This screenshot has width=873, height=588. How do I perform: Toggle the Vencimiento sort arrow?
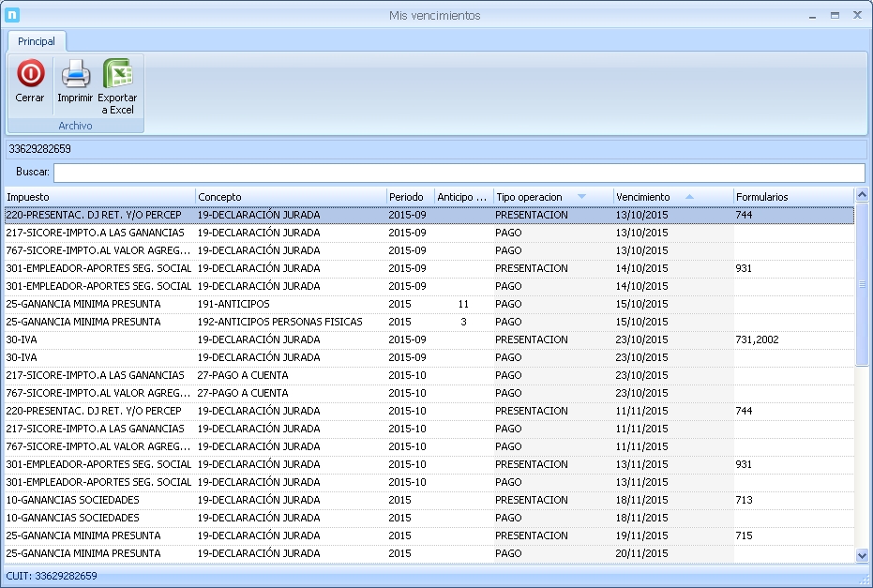[690, 197]
